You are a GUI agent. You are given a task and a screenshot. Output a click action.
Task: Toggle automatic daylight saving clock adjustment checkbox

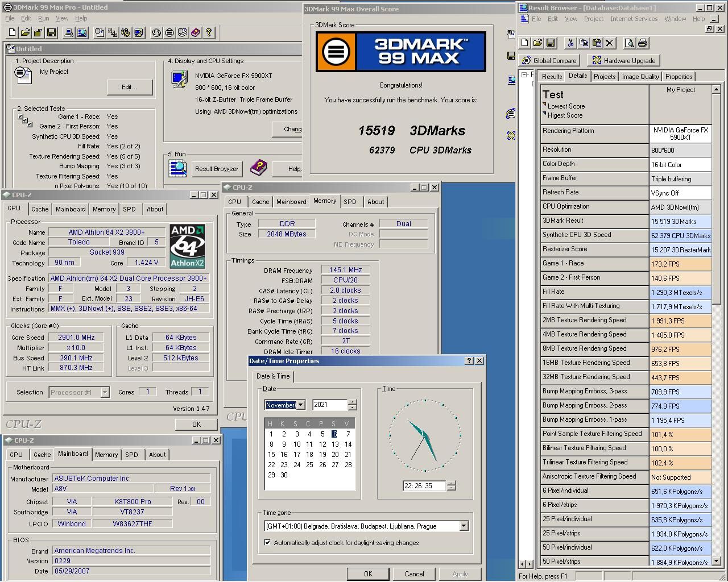[267, 543]
